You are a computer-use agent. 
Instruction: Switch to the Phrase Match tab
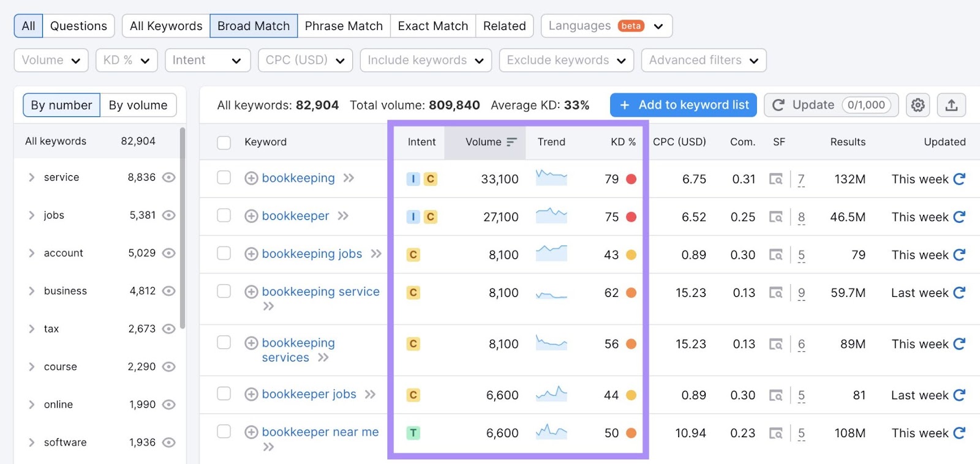(344, 26)
